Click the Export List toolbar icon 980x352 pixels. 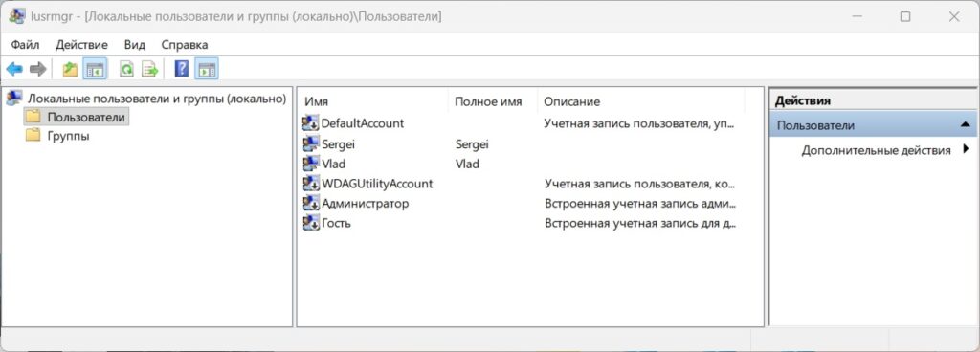pos(150,69)
